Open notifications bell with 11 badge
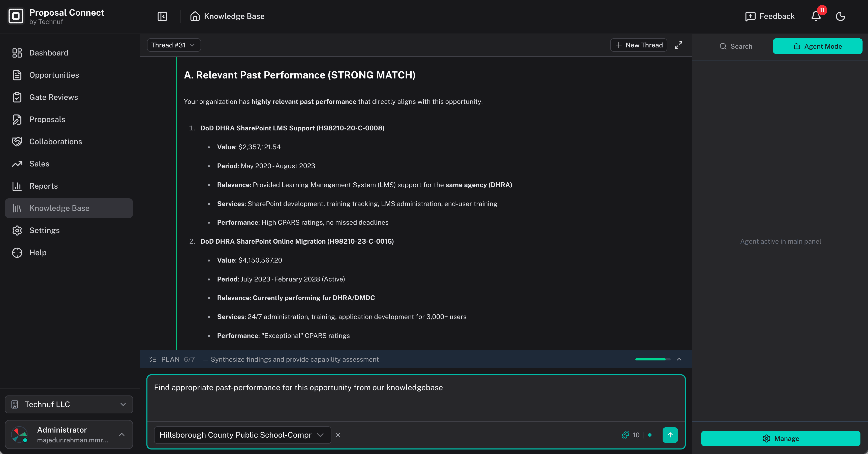 pyautogui.click(x=816, y=16)
